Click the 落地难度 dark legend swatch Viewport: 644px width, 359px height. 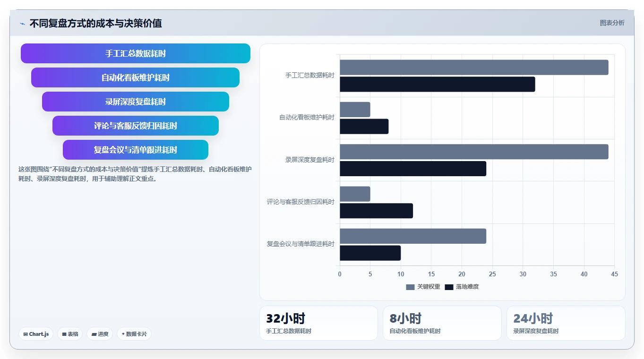coord(449,287)
